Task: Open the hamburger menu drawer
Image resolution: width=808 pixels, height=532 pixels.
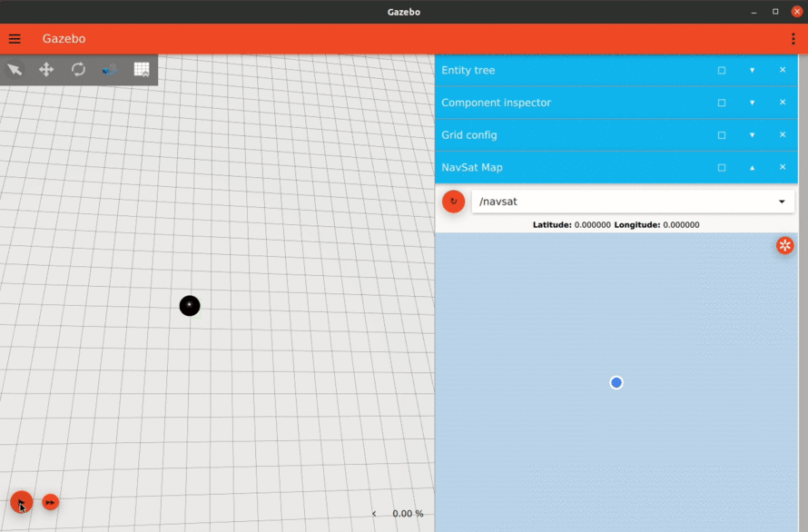Action: pos(15,39)
